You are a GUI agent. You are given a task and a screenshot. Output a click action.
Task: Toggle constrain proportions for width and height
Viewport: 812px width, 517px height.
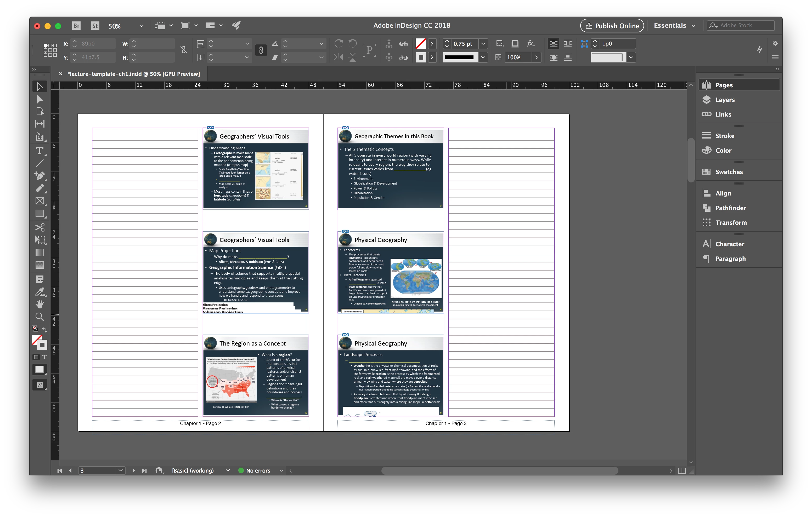pyautogui.click(x=183, y=50)
